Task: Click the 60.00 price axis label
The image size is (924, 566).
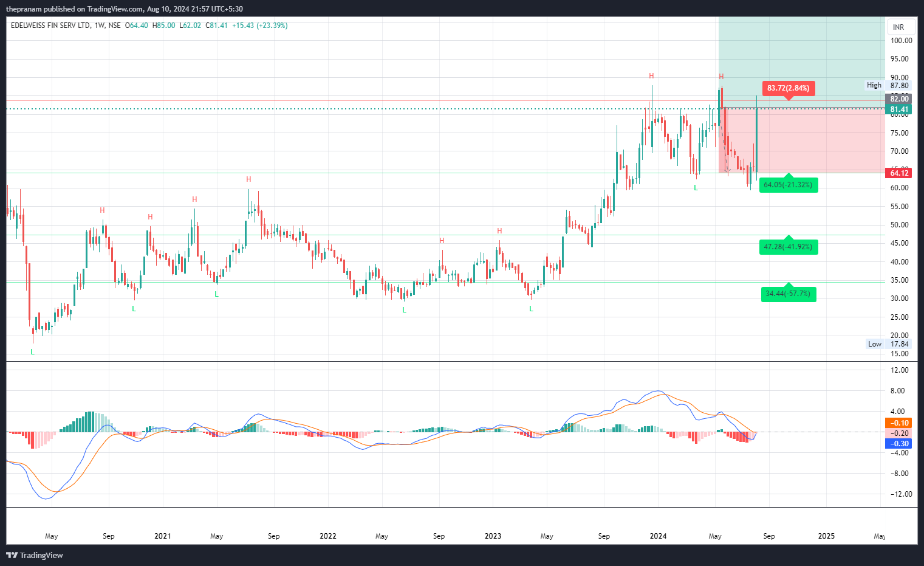Action: 900,188
